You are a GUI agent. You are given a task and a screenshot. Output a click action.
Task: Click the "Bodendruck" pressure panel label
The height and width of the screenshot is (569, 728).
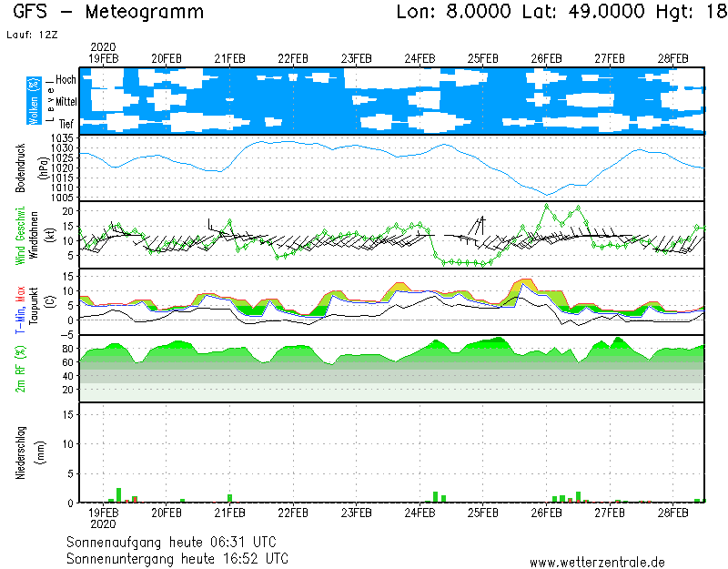[20, 168]
